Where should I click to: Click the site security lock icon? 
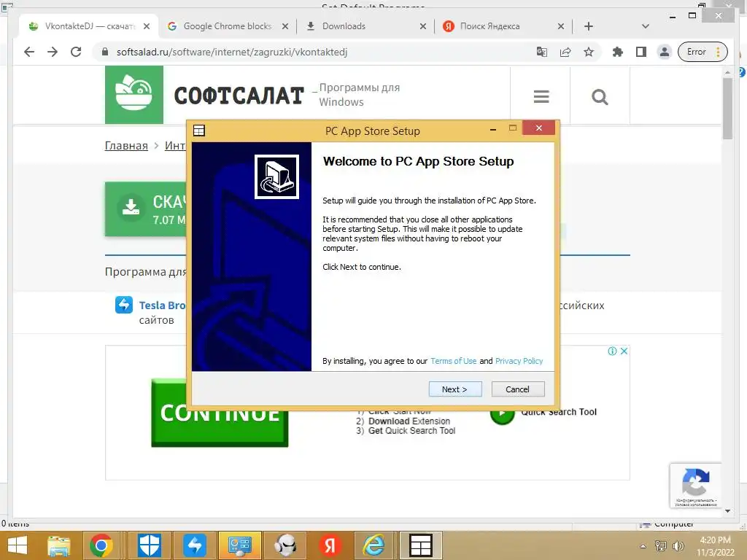click(105, 52)
